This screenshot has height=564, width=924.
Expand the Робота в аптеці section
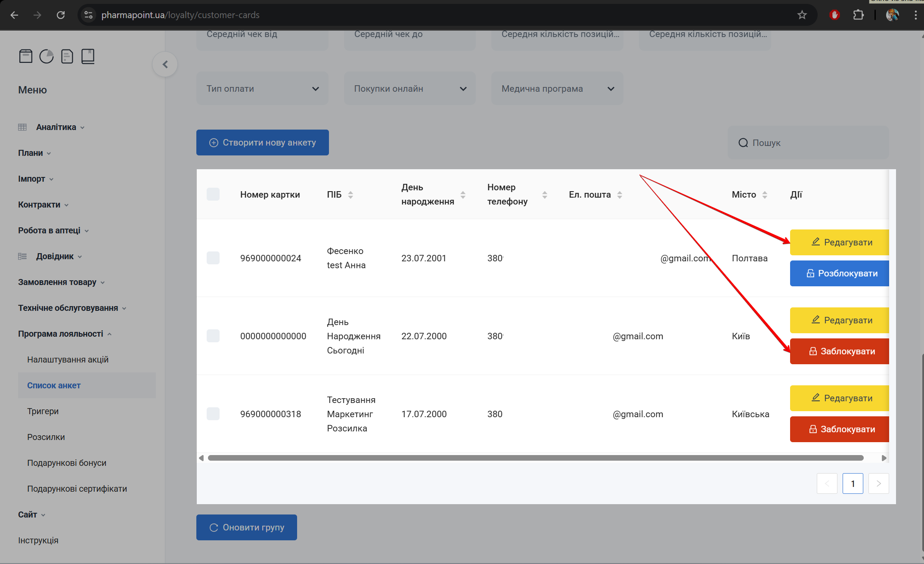(53, 231)
